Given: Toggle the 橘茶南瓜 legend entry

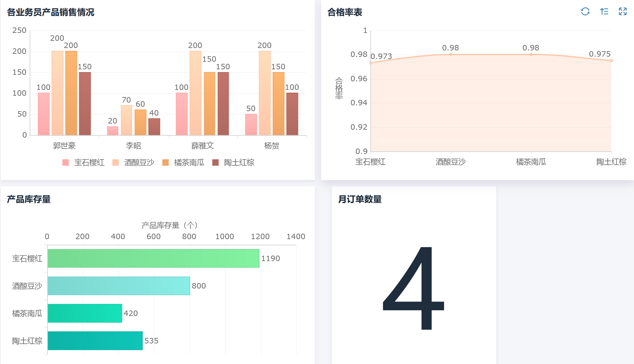Looking at the screenshot, I should coord(183,163).
